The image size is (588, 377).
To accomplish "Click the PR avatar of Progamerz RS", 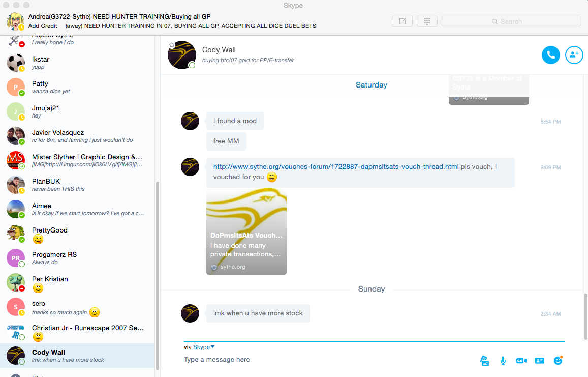I will coord(15,258).
